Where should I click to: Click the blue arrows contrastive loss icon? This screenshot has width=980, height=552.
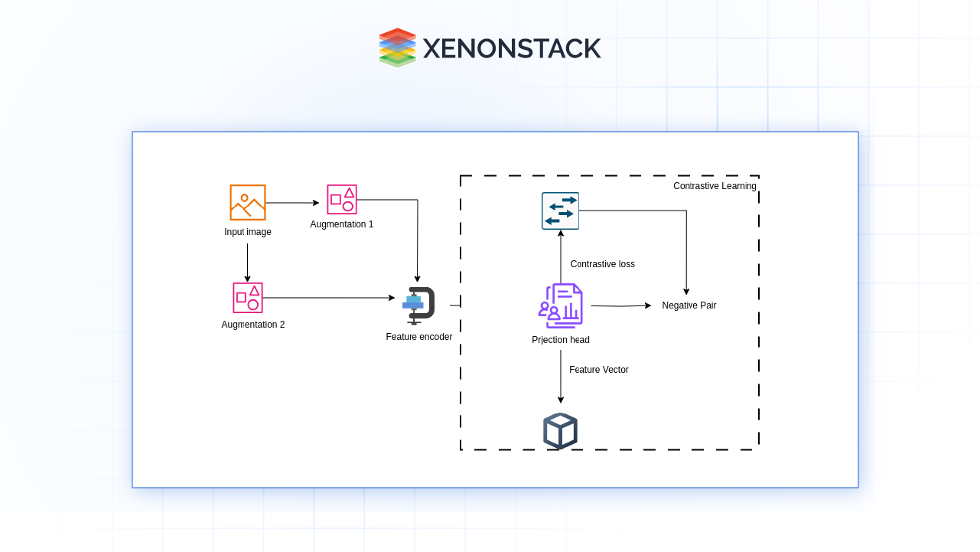point(561,211)
